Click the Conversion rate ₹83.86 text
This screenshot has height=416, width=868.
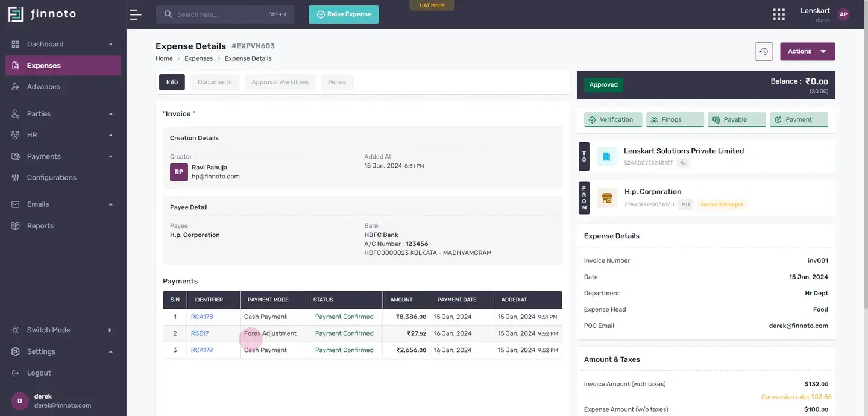796,397
